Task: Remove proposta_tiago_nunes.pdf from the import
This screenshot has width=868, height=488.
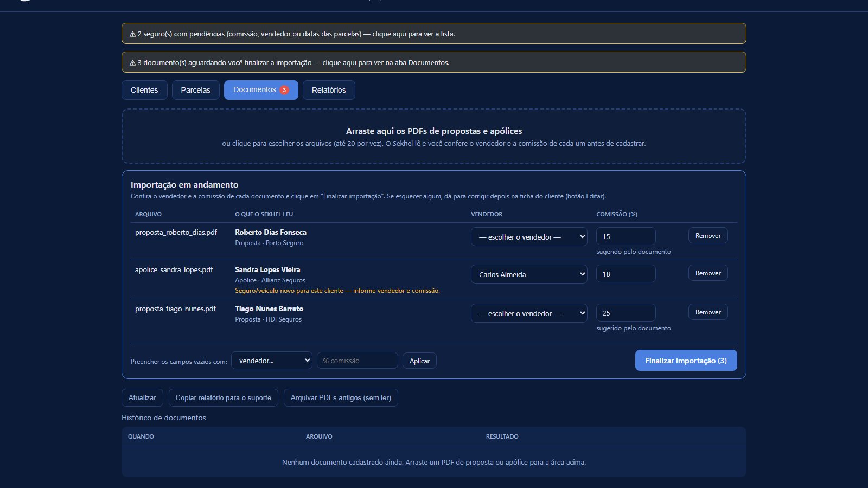Action: coord(708,312)
